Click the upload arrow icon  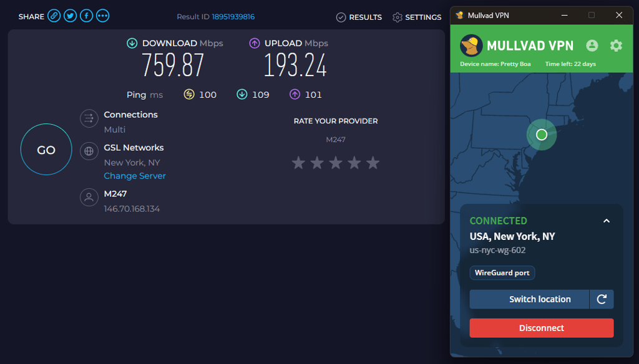point(255,43)
